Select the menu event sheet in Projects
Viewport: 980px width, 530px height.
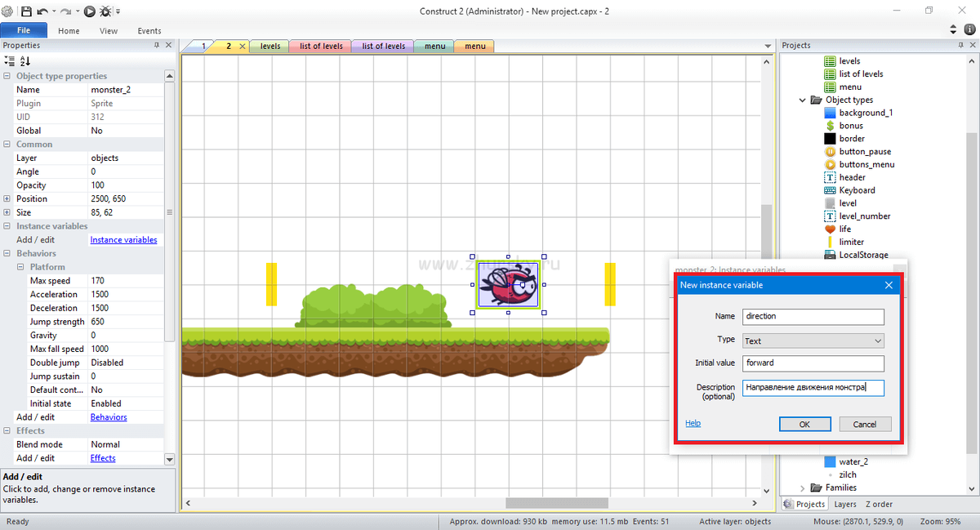click(x=842, y=87)
